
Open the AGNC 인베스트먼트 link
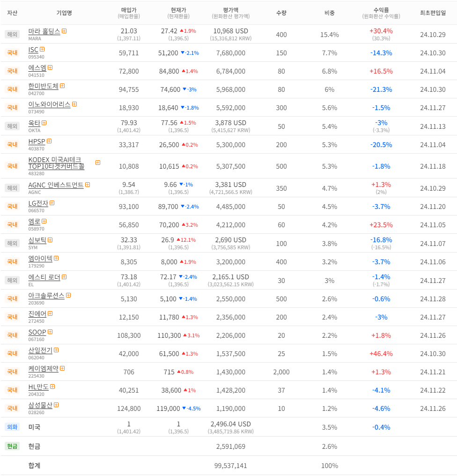click(56, 185)
